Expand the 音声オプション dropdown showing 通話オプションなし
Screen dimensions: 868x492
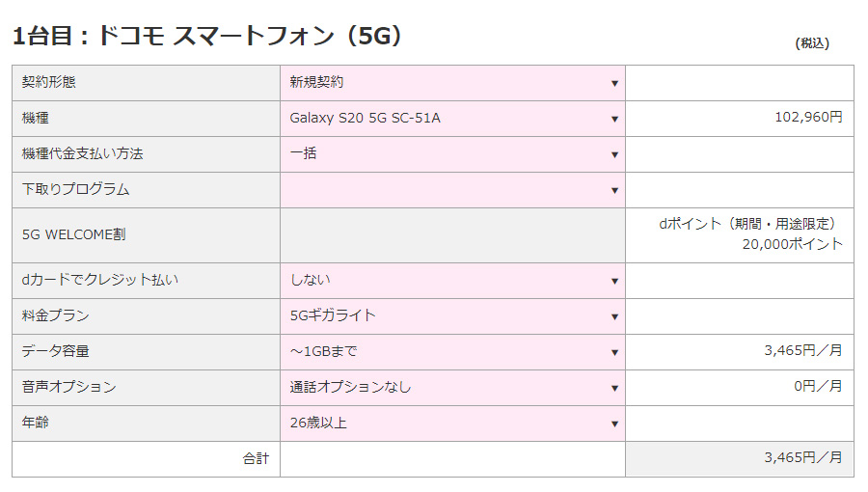click(452, 388)
